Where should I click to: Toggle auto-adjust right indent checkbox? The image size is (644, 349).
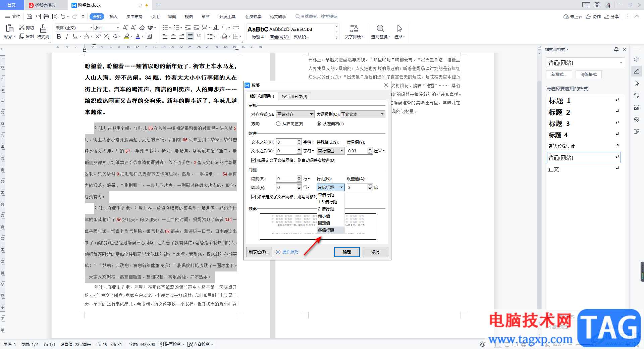[253, 160]
